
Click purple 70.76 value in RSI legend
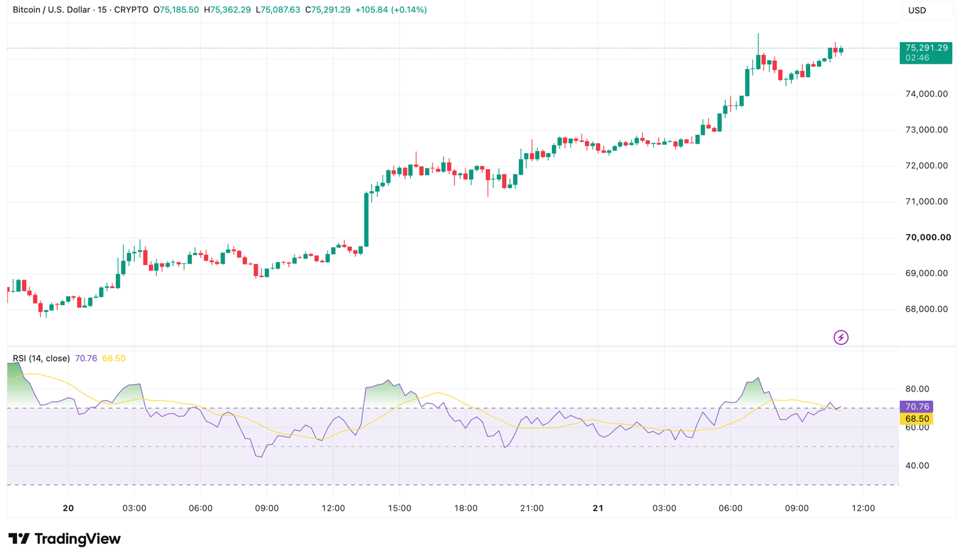point(85,358)
